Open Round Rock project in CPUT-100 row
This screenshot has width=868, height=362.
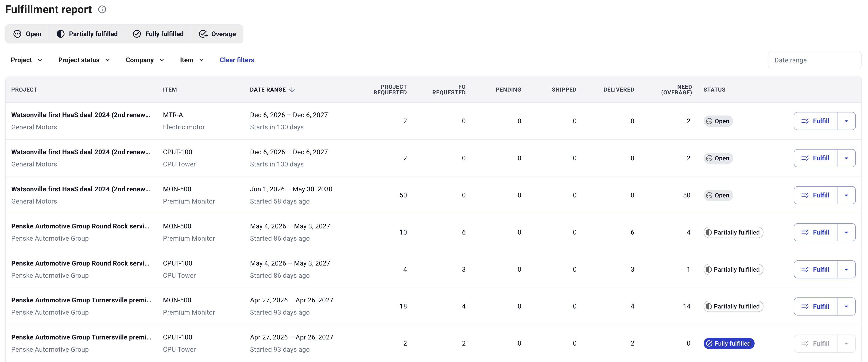click(x=80, y=263)
